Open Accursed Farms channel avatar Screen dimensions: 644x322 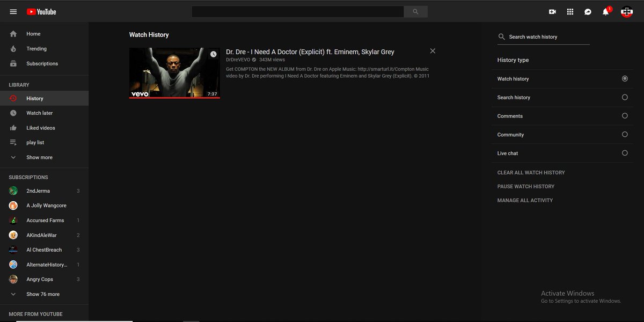pyautogui.click(x=13, y=221)
